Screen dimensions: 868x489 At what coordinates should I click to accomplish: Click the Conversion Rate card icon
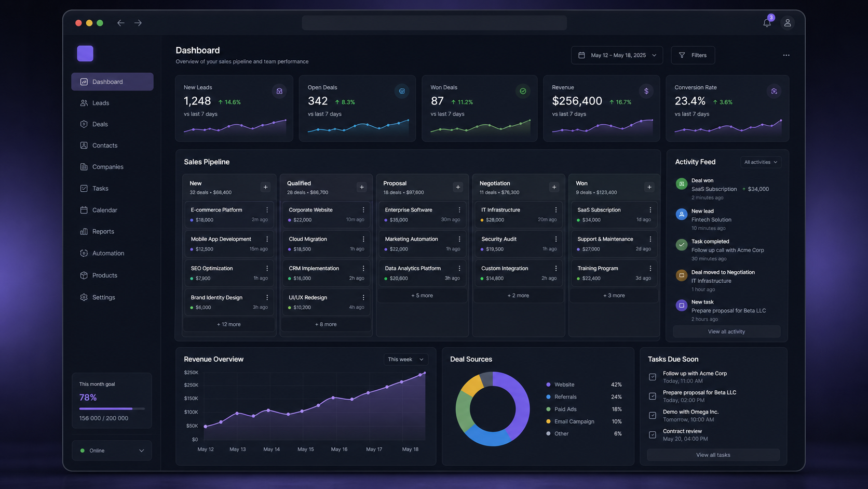click(x=774, y=91)
